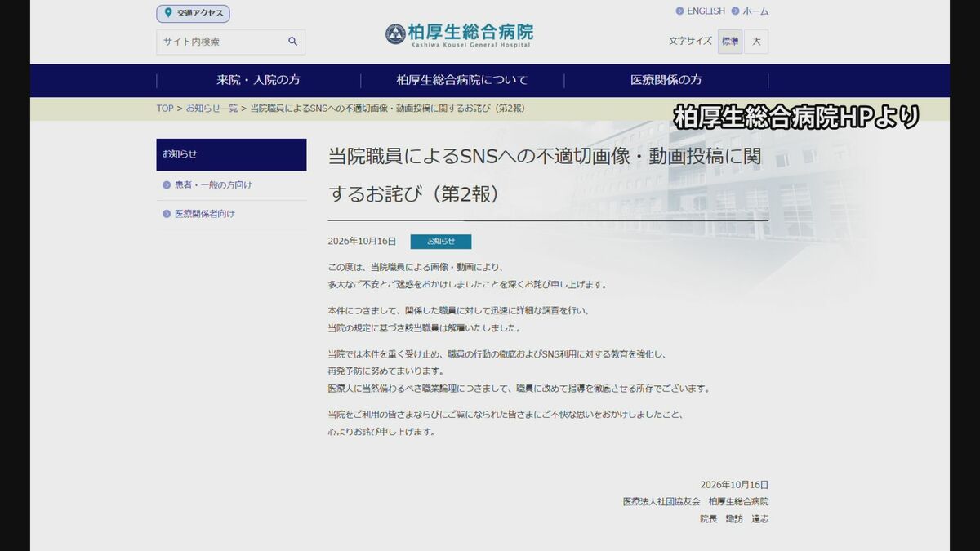Open the ENGLISH link
Image resolution: width=980 pixels, height=551 pixels.
pos(706,11)
